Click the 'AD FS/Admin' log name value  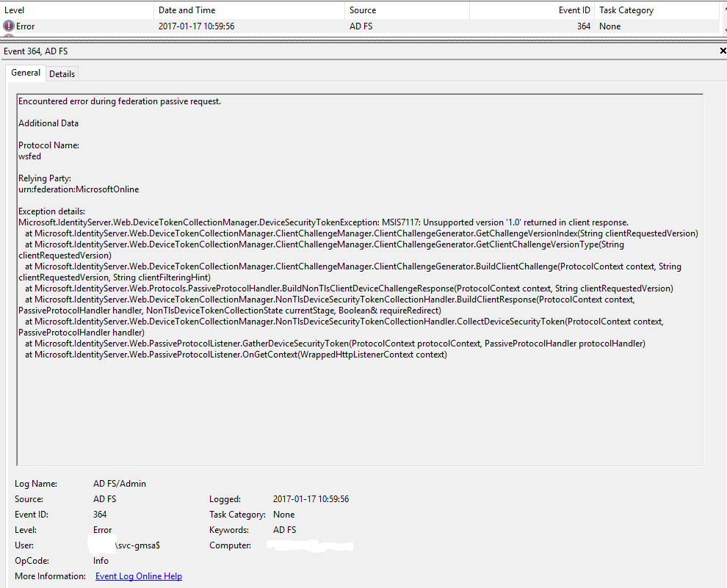pyautogui.click(x=120, y=483)
